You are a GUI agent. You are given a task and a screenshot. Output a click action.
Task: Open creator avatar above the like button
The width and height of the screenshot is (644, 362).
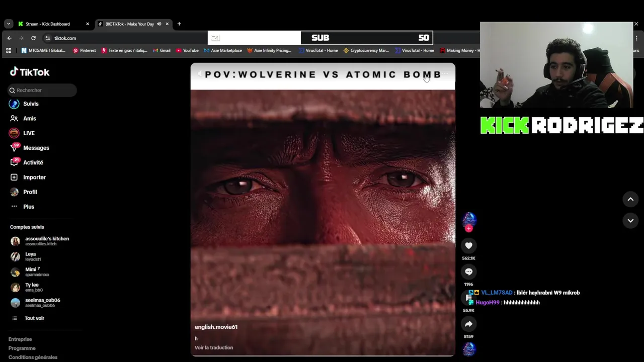(x=469, y=219)
